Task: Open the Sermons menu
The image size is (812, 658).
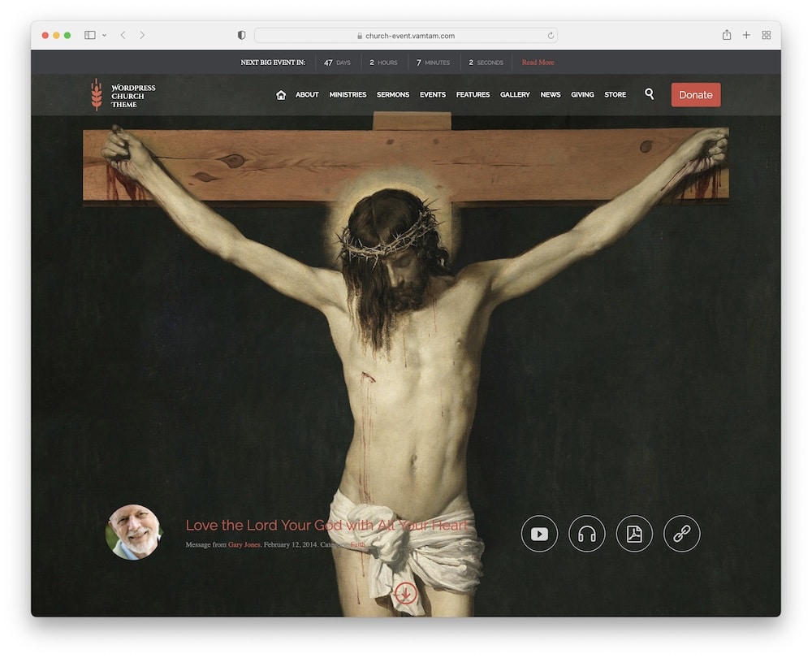Action: click(393, 95)
